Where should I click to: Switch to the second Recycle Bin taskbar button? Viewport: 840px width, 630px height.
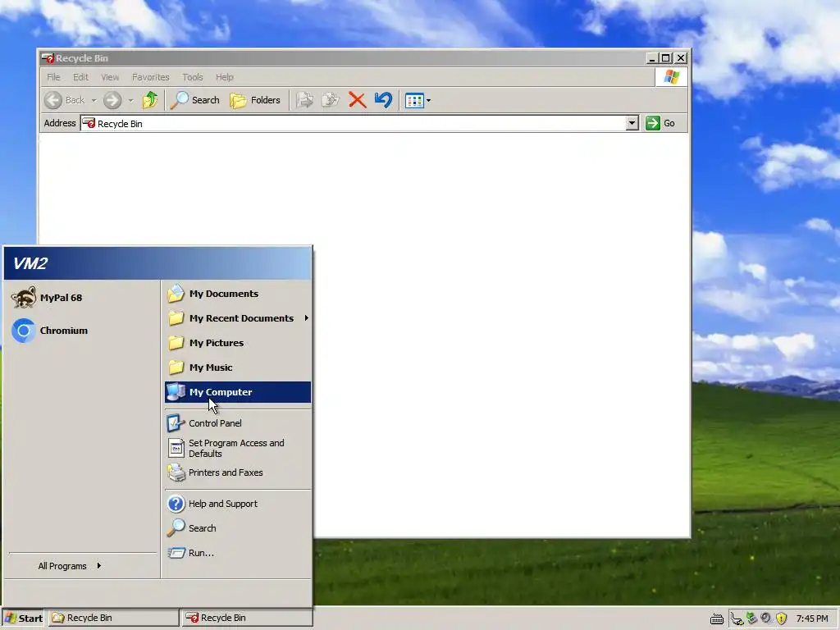coord(246,619)
